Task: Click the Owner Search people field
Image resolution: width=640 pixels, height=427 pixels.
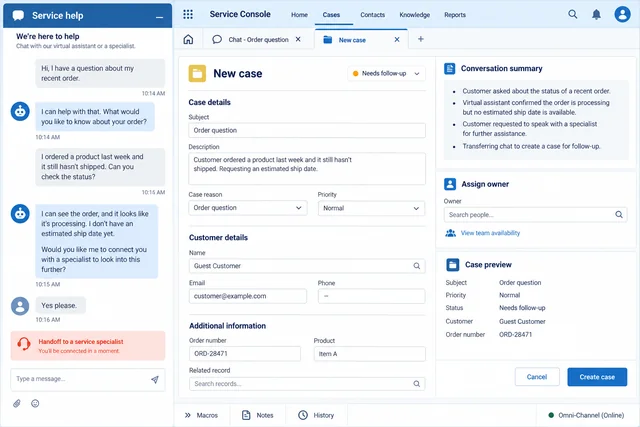Action: [535, 215]
